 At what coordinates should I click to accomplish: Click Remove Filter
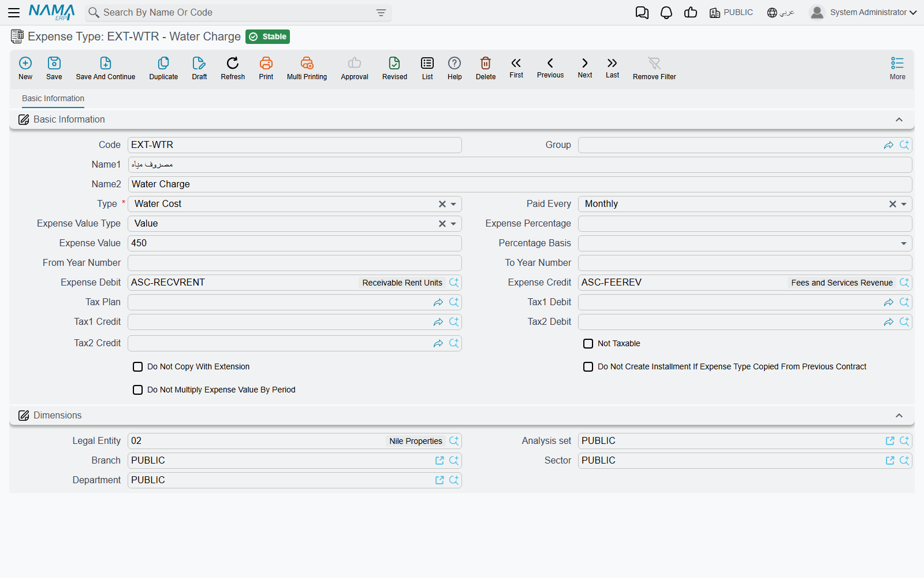654,68
